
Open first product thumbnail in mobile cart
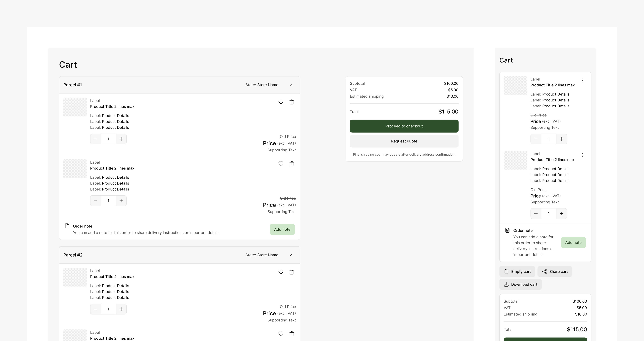515,86
